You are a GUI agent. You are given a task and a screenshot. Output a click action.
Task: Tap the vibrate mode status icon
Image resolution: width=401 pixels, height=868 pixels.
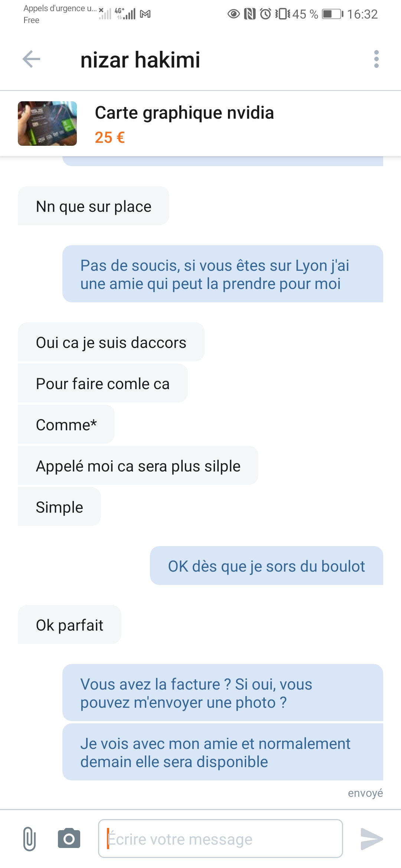coord(282,14)
